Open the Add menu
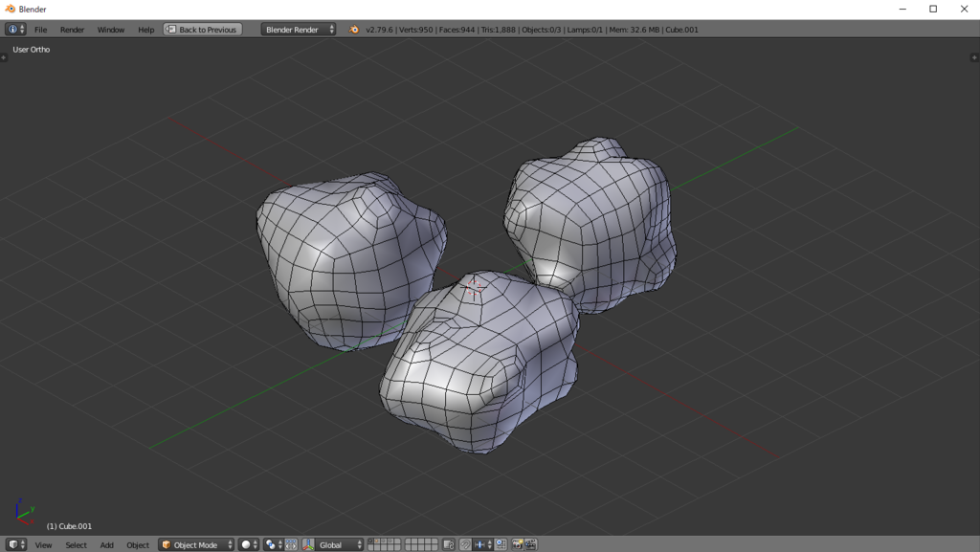The width and height of the screenshot is (980, 552). tap(107, 545)
